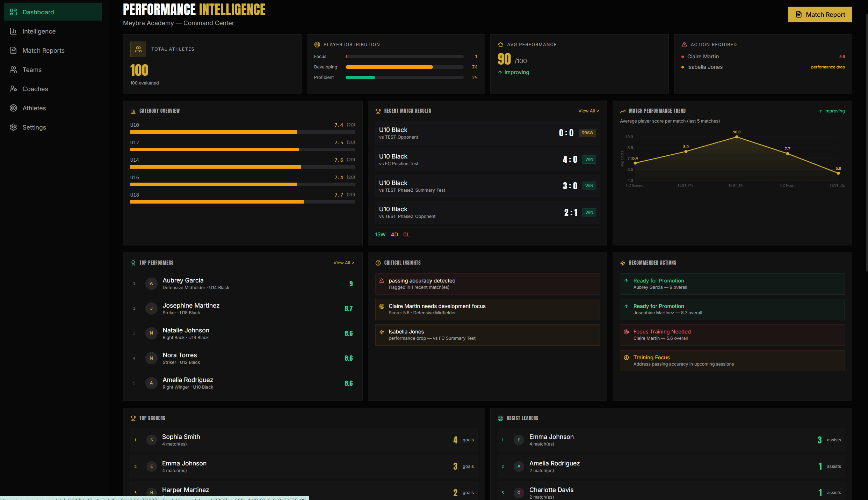The image size is (868, 500).
Task: Click the Total Athletes people icon
Action: point(138,49)
